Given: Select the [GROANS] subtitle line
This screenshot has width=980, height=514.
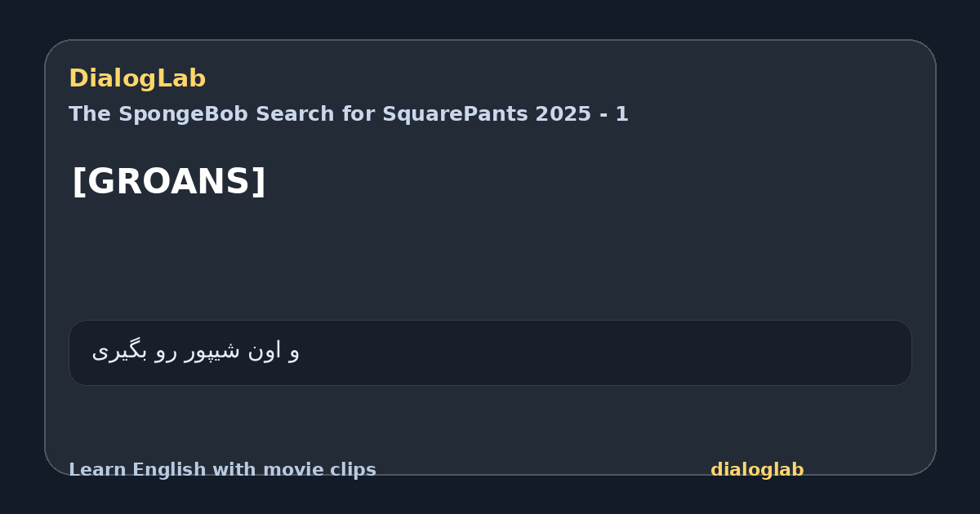Looking at the screenshot, I should pyautogui.click(x=169, y=181).
